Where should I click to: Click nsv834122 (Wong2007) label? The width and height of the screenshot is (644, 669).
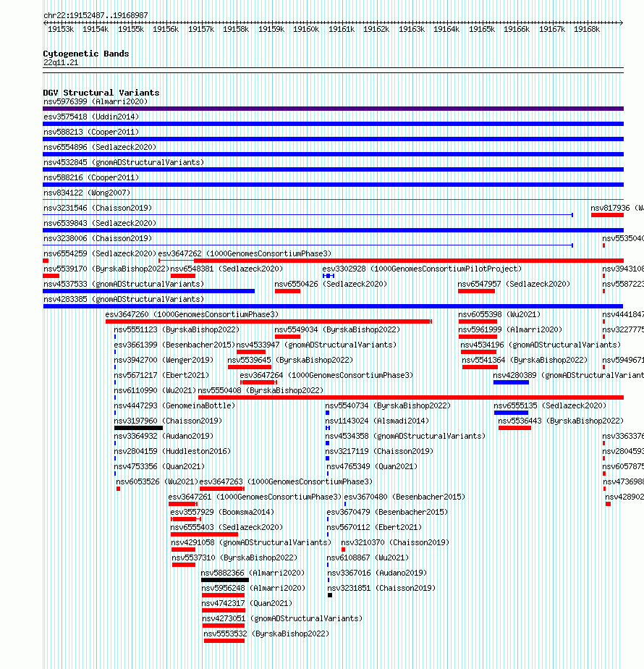87,193
